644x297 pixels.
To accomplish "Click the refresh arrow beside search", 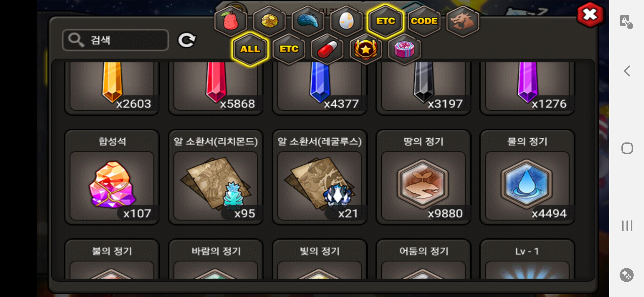I will pos(187,40).
